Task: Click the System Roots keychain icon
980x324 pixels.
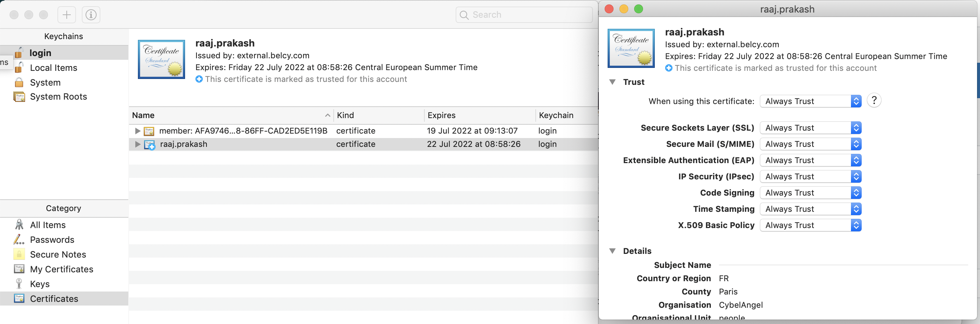Action: 19,97
